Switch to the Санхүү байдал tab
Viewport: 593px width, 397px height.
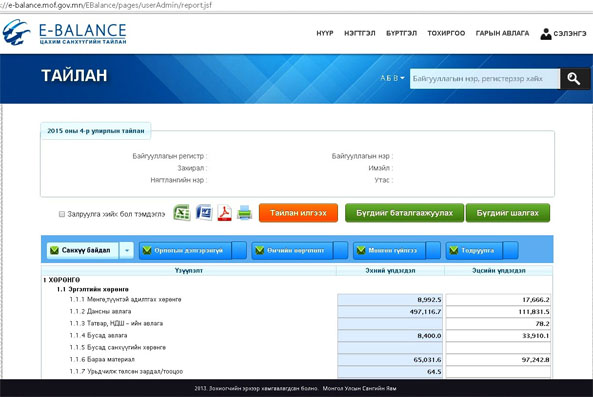tap(83, 250)
